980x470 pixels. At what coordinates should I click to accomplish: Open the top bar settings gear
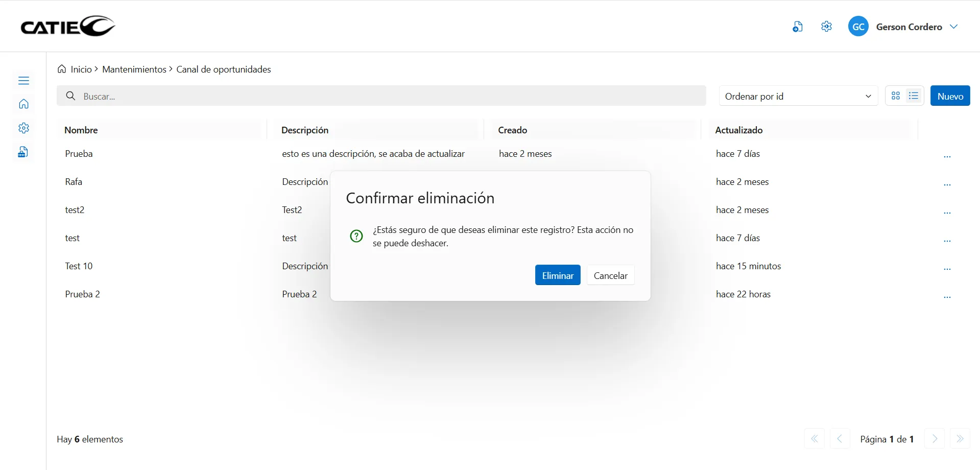click(x=826, y=27)
